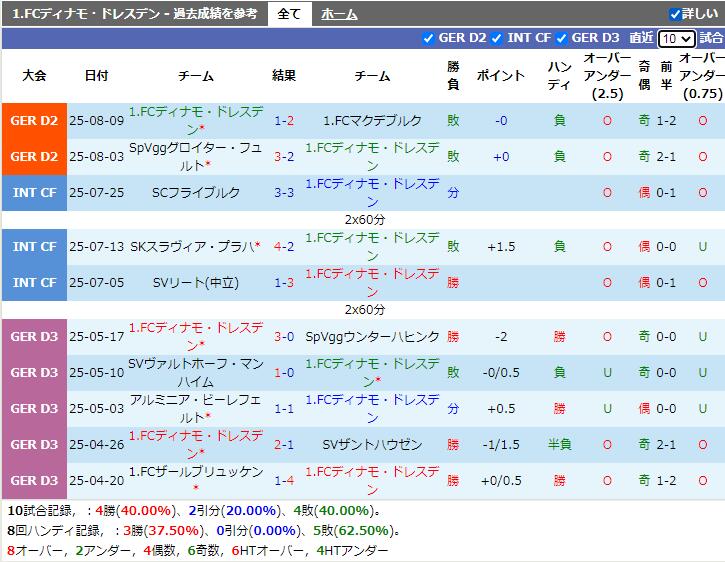This screenshot has width=725, height=562.
Task: Open SCフライブルク team link
Action: 196,193
